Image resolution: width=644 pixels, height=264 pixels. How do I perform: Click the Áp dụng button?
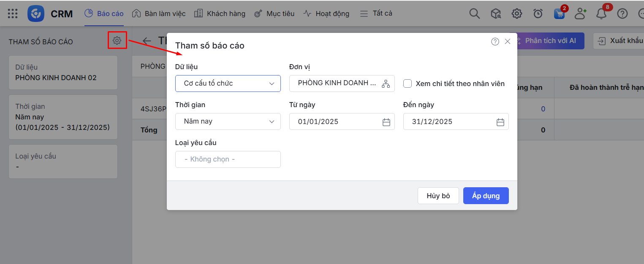click(x=486, y=196)
